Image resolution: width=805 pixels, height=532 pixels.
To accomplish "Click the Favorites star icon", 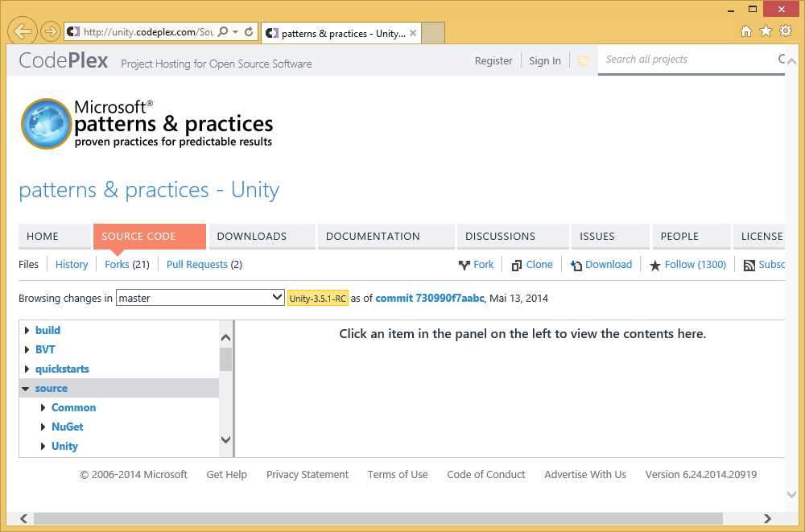I will [766, 31].
